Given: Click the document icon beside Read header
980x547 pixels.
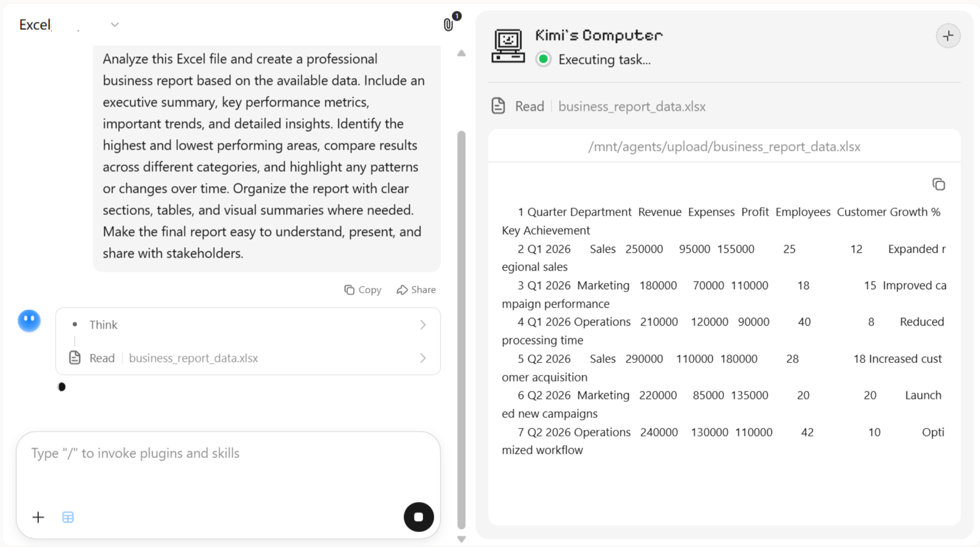Looking at the screenshot, I should (498, 106).
